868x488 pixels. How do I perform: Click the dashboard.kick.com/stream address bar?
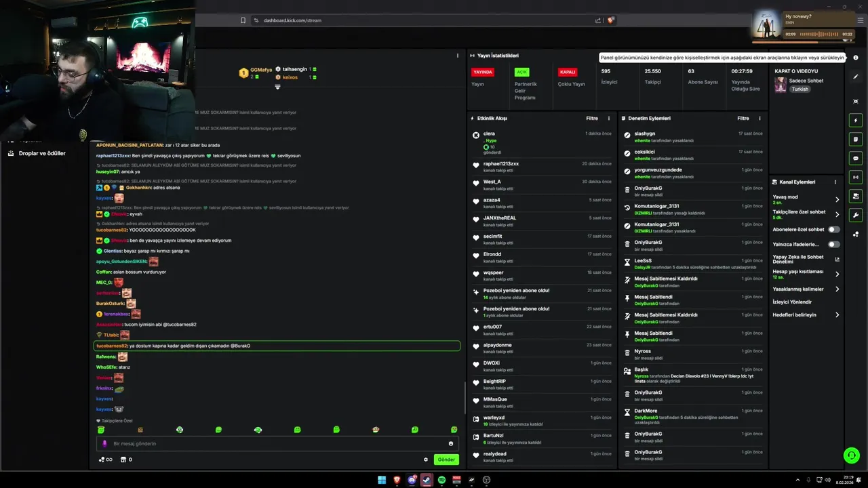pyautogui.click(x=292, y=20)
